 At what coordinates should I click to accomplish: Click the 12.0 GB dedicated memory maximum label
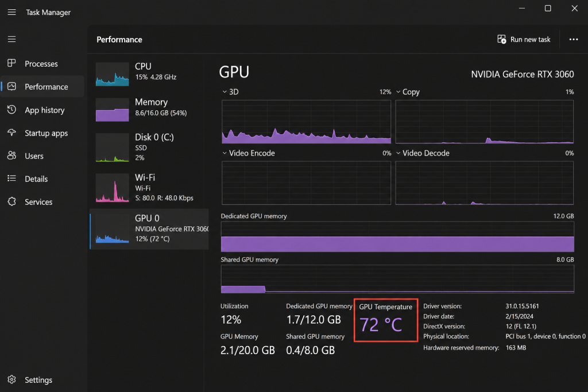click(564, 216)
